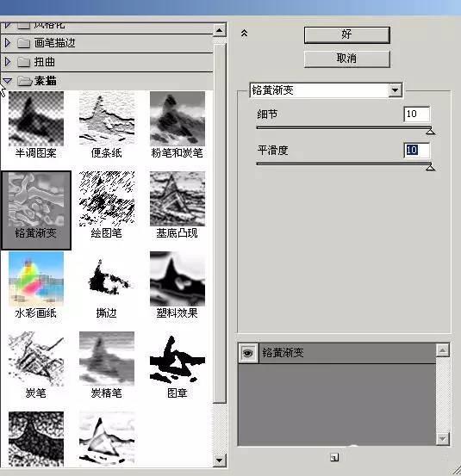Screen dimensions: 461x476
Task: Expand the 扭曲 filter folder
Action: coord(8,62)
